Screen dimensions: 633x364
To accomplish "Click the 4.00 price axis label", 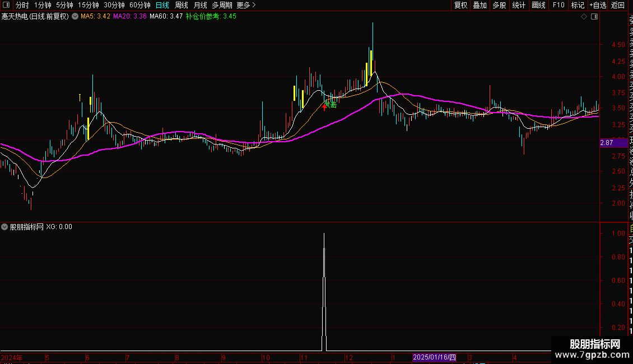I will pos(618,77).
